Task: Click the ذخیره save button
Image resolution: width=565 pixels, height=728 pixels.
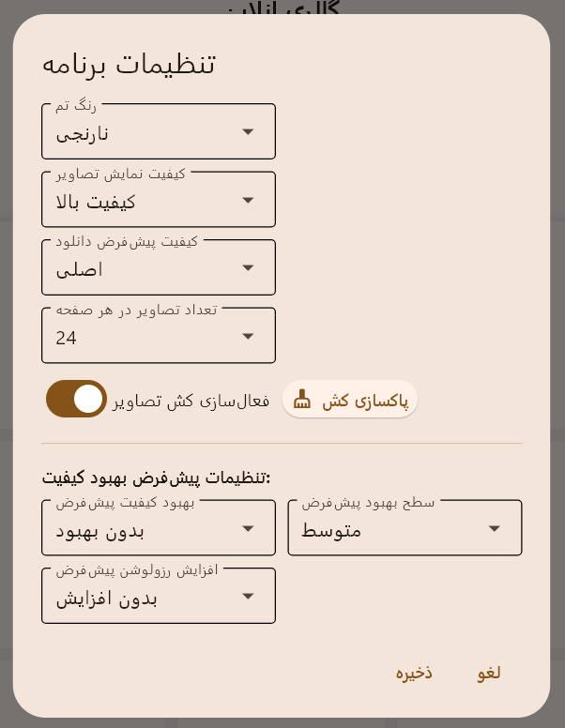Action: pos(414,673)
